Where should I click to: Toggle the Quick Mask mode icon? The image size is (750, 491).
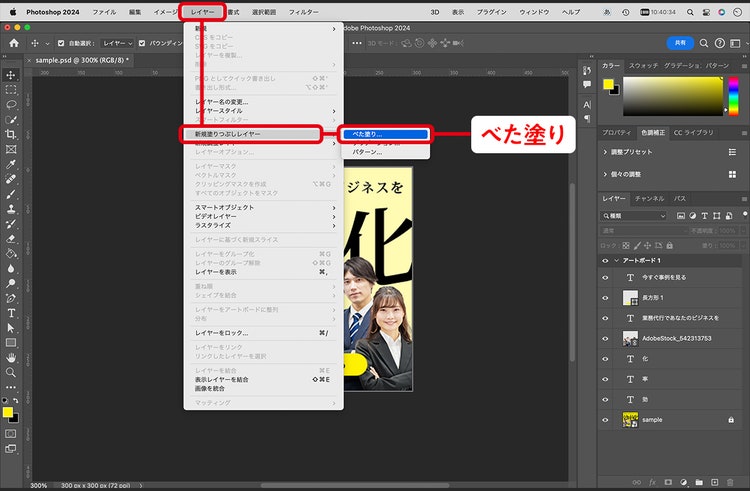click(x=11, y=434)
